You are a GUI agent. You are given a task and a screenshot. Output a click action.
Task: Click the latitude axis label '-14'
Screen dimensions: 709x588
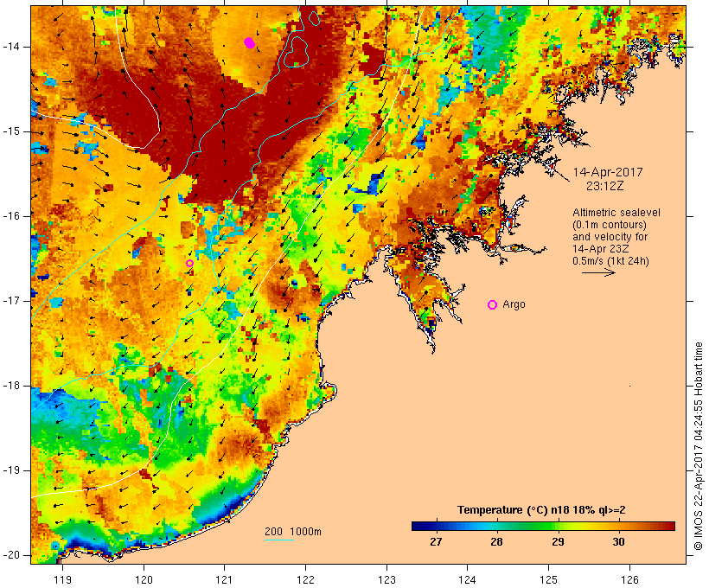(x=11, y=47)
